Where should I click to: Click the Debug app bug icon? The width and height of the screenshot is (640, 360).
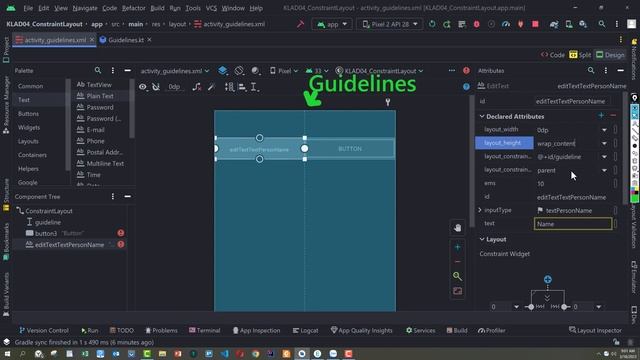(476, 24)
